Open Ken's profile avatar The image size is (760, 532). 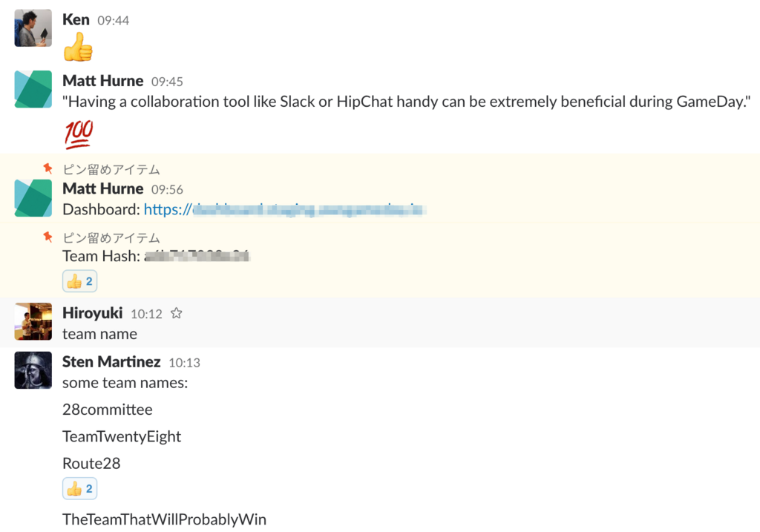pos(33,28)
